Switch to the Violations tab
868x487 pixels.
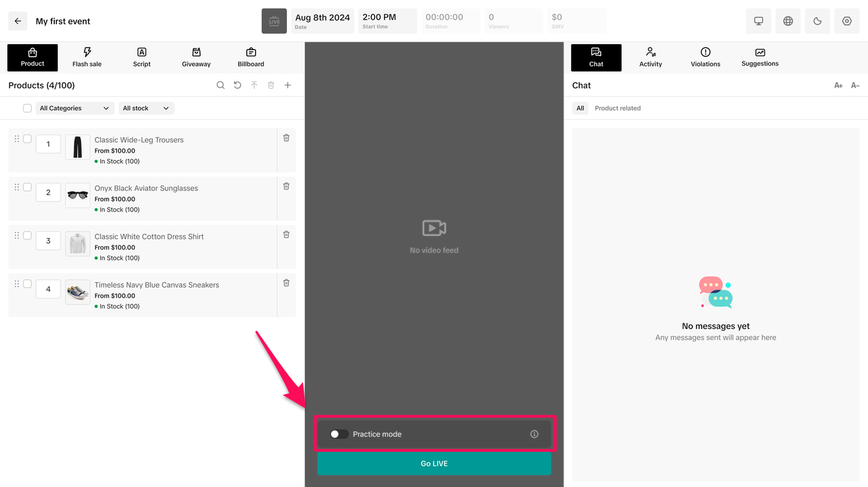[x=705, y=58]
